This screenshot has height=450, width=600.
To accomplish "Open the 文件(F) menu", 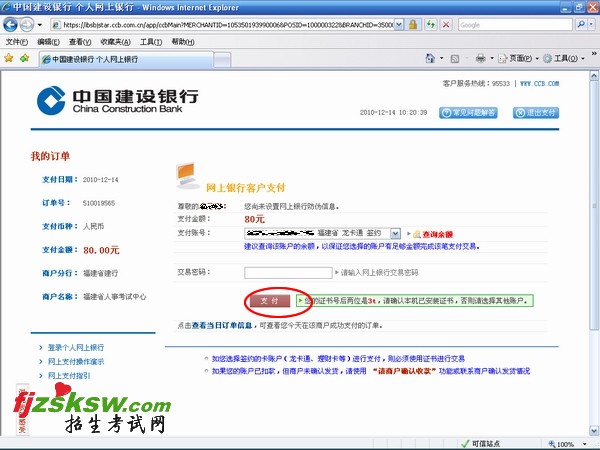I will (17, 42).
